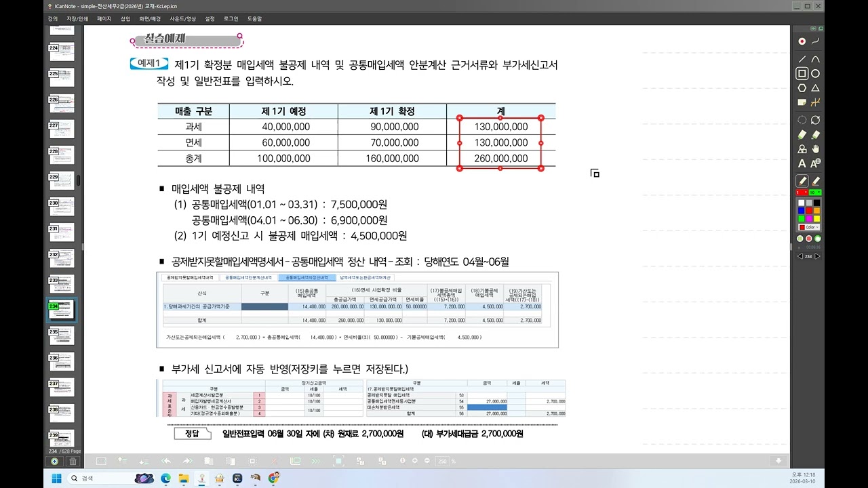Image resolution: width=868 pixels, height=488 pixels.
Task: Open the 페이지 menu
Action: click(x=104, y=19)
